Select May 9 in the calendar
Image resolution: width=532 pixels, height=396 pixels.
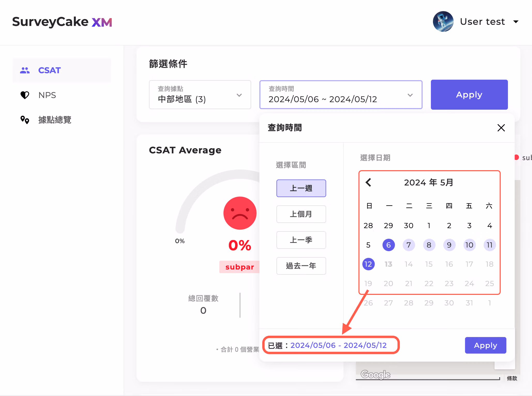point(449,245)
